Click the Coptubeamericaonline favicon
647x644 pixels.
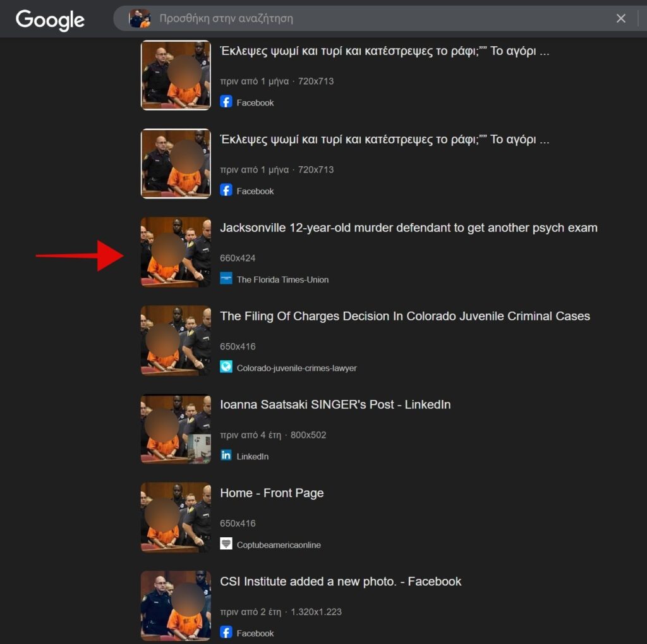pos(226,544)
